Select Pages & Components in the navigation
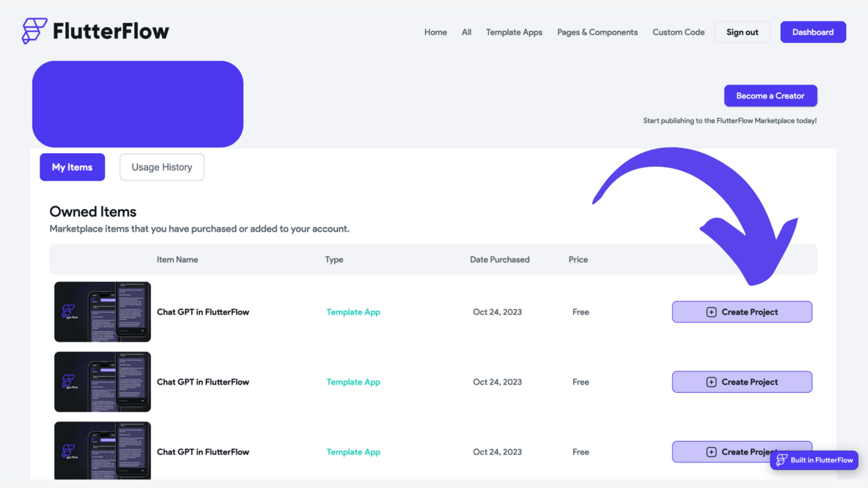 tap(597, 32)
